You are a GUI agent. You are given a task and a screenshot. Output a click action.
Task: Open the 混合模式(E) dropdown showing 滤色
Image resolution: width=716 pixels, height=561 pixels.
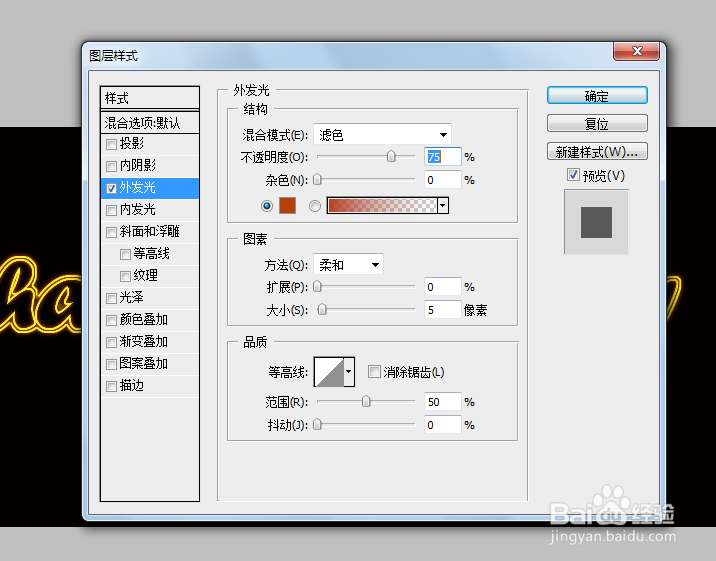[382, 135]
